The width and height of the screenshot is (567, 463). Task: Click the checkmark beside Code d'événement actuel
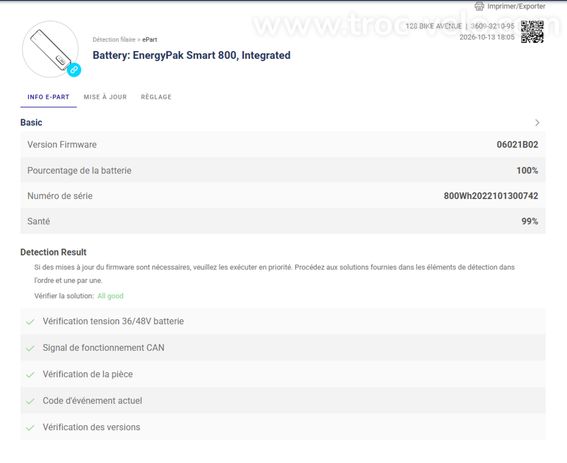tap(30, 401)
